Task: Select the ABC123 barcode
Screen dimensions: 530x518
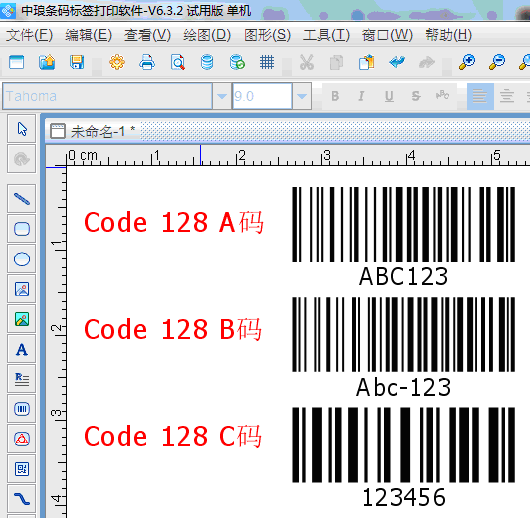Action: point(404,237)
